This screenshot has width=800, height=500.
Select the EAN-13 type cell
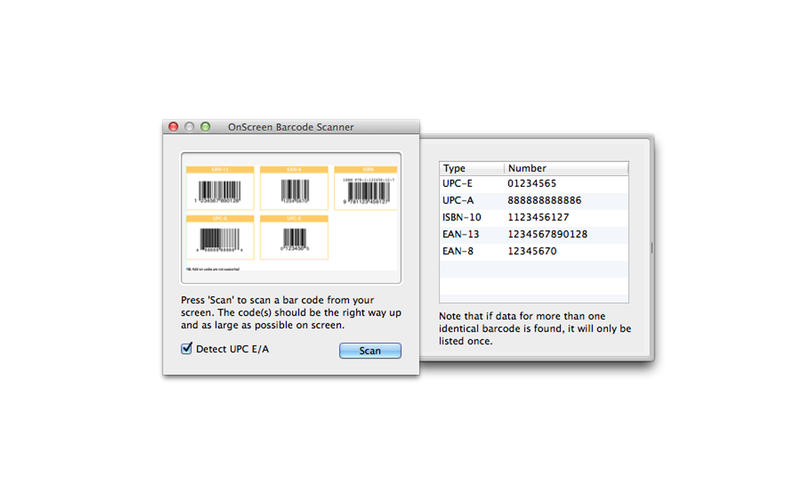tap(461, 234)
